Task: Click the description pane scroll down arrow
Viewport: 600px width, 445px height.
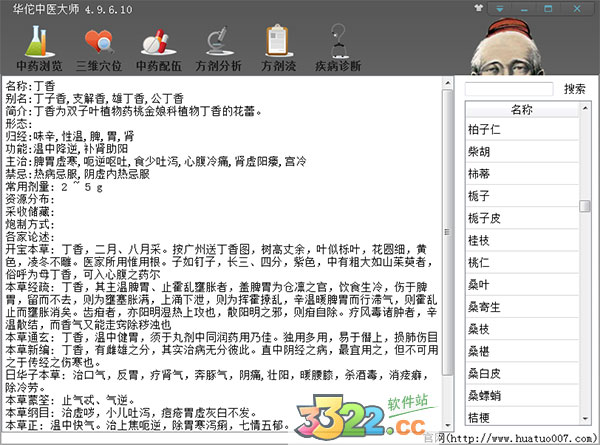Action: pos(447,425)
